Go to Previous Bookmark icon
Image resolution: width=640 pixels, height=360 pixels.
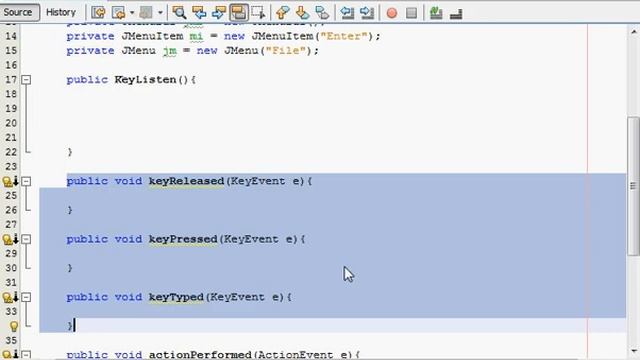pyautogui.click(x=282, y=13)
